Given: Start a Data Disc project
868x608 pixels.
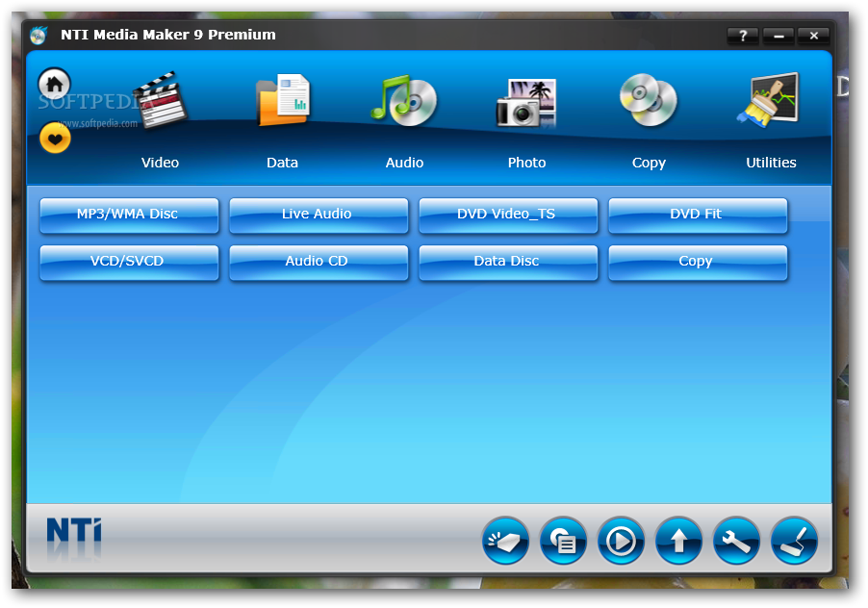Looking at the screenshot, I should [x=508, y=263].
